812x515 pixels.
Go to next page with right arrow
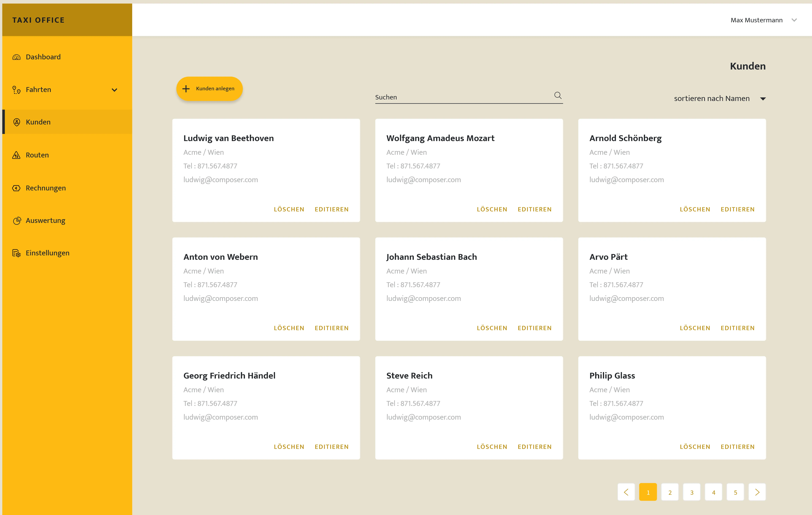click(x=757, y=492)
